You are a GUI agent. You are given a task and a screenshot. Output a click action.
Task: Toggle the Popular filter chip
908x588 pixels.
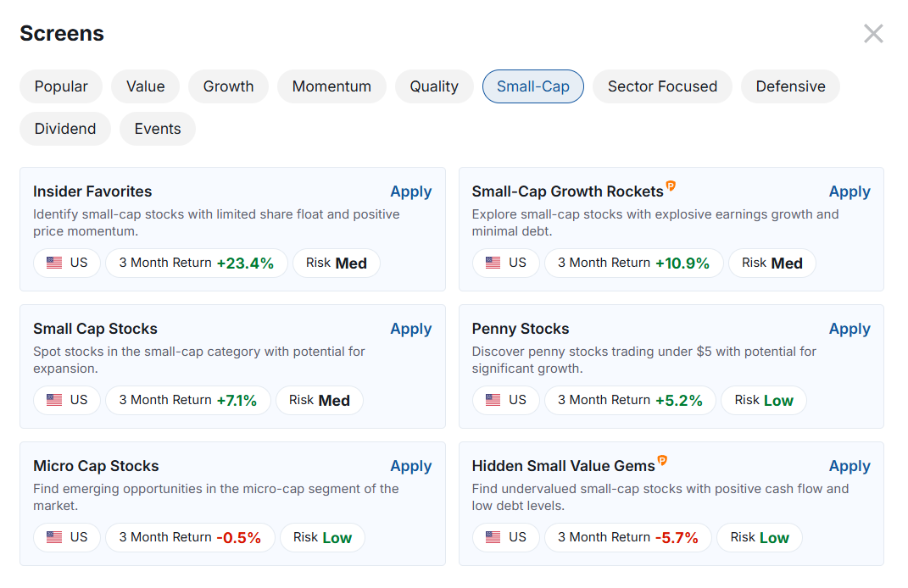click(x=60, y=86)
